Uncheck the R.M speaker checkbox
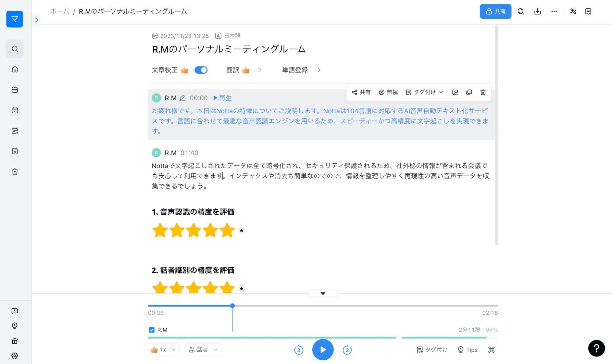 tap(152, 330)
